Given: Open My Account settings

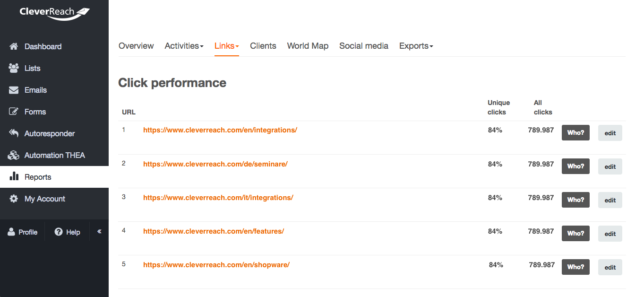Looking at the screenshot, I should tap(54, 199).
